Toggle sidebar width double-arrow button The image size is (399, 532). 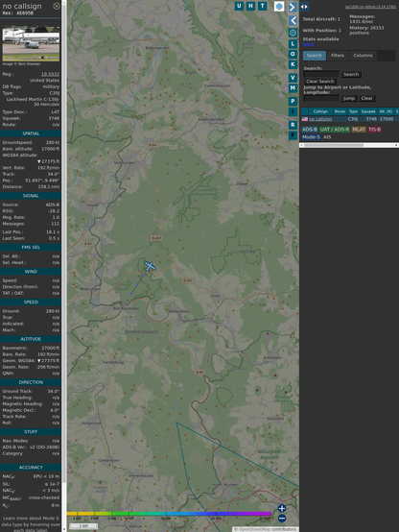tap(304, 7)
